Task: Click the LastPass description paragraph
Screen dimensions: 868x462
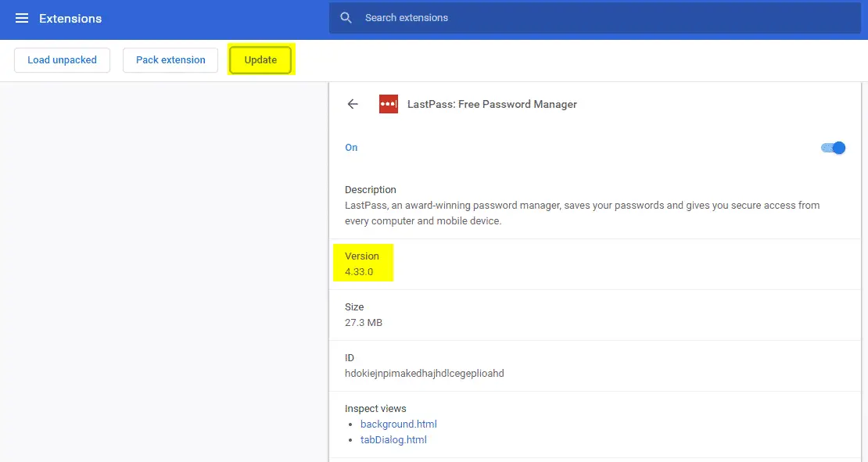Action: tap(583, 213)
